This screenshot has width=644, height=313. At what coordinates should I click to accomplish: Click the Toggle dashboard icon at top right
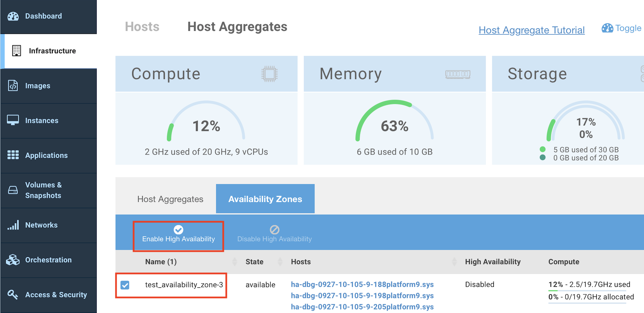pyautogui.click(x=607, y=28)
